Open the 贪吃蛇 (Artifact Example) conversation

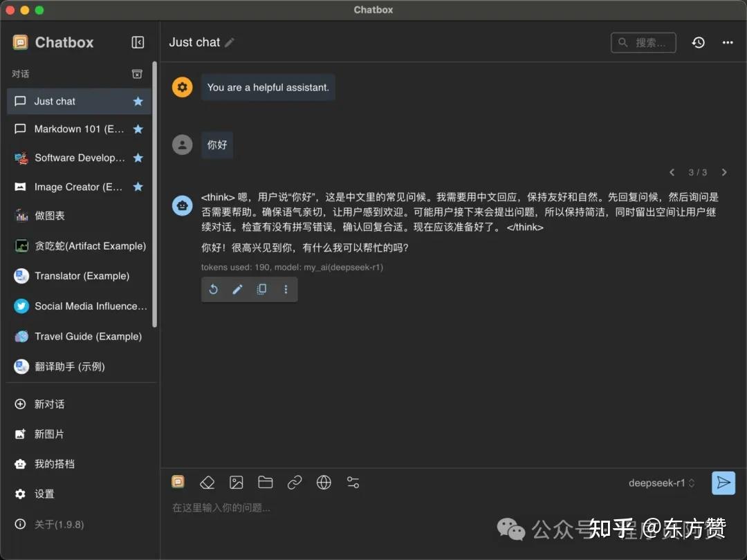(79, 245)
